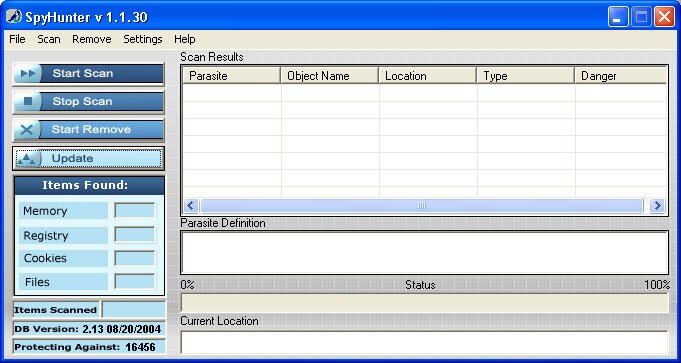Click the "Scan Results" label
681x363 pixels.
click(x=212, y=57)
